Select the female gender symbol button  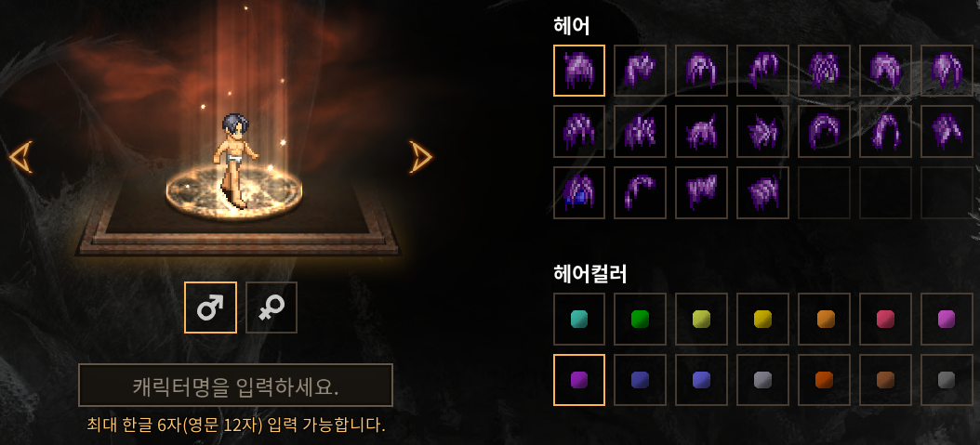tap(271, 308)
